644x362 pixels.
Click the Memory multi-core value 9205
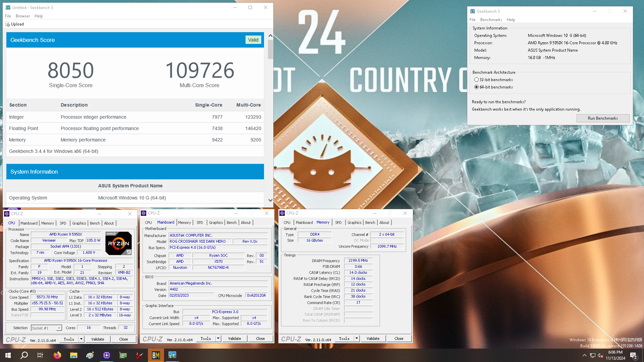pyautogui.click(x=256, y=140)
